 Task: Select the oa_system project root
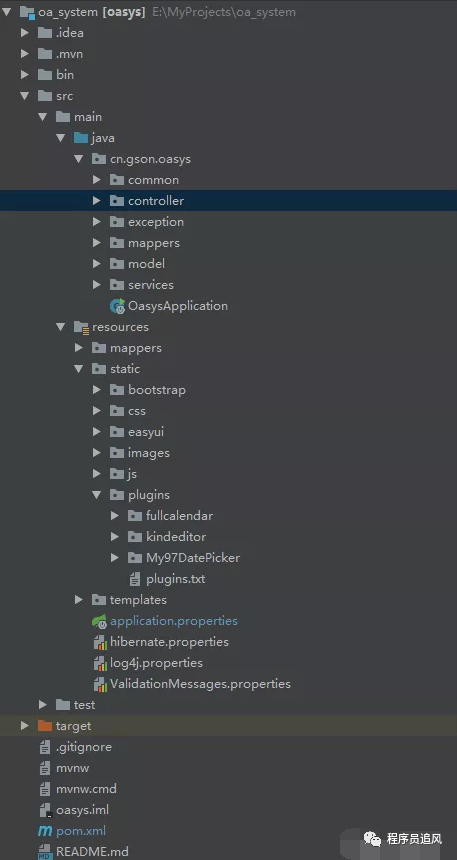(x=92, y=12)
